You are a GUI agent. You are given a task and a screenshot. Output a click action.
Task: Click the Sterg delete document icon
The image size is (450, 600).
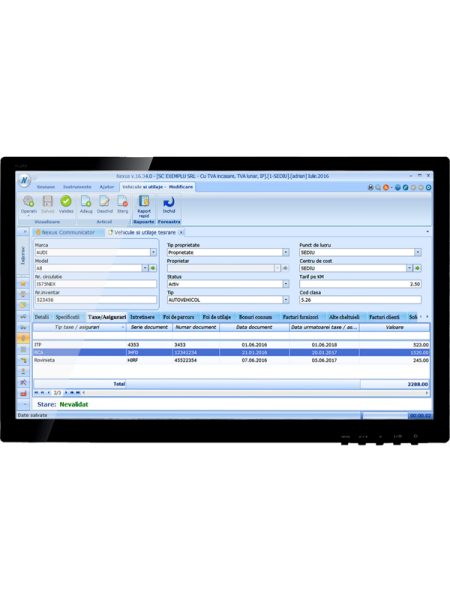[x=122, y=201]
